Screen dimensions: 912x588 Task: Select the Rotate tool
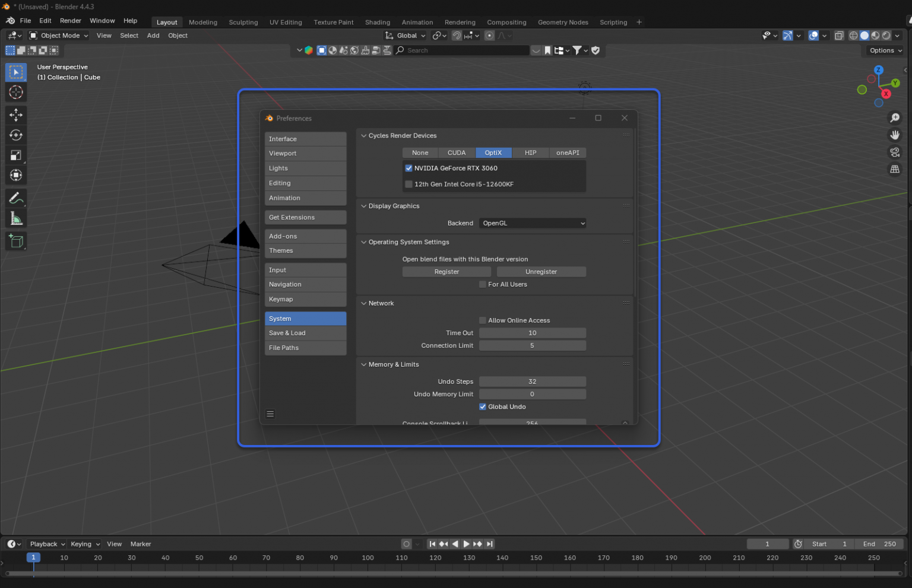click(x=16, y=135)
